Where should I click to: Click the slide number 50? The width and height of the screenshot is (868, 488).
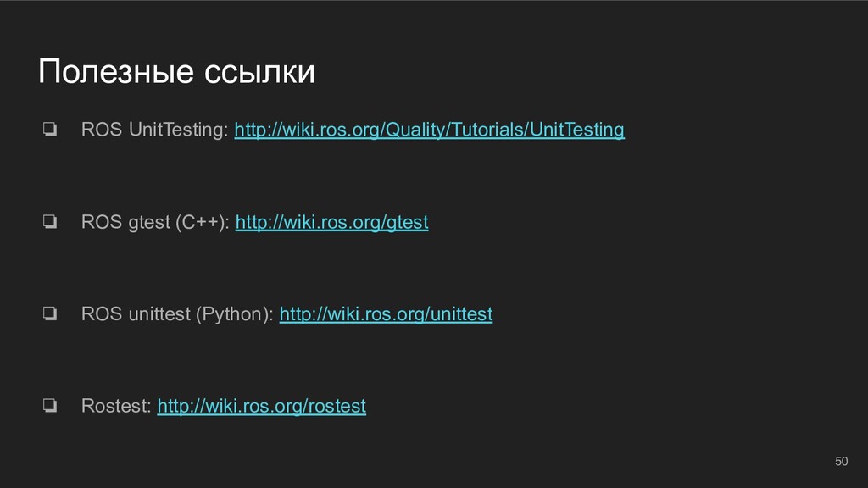click(841, 461)
